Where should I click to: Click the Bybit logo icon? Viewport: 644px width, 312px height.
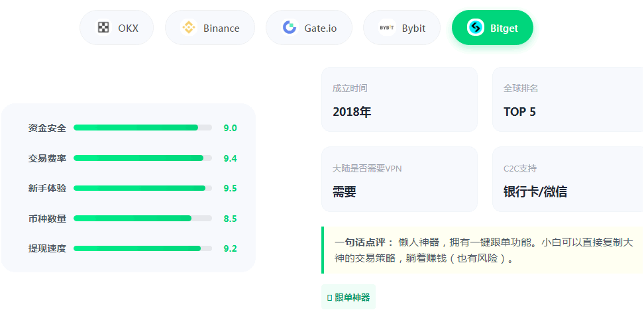coord(386,28)
